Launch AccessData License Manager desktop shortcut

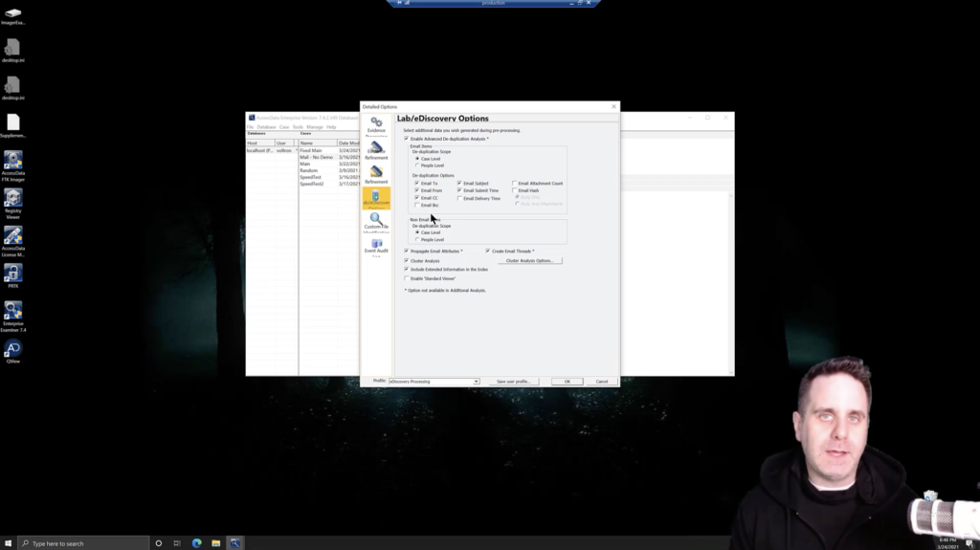[13, 241]
